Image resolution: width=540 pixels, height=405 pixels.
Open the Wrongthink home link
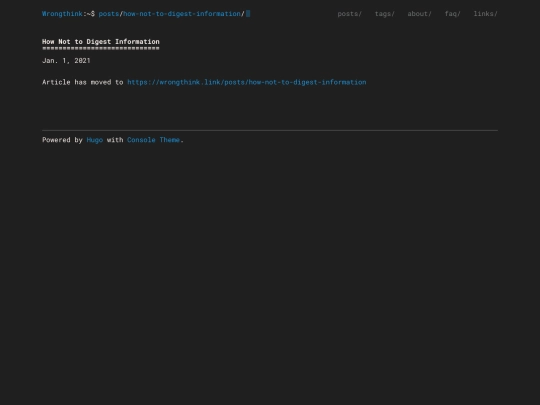62,14
